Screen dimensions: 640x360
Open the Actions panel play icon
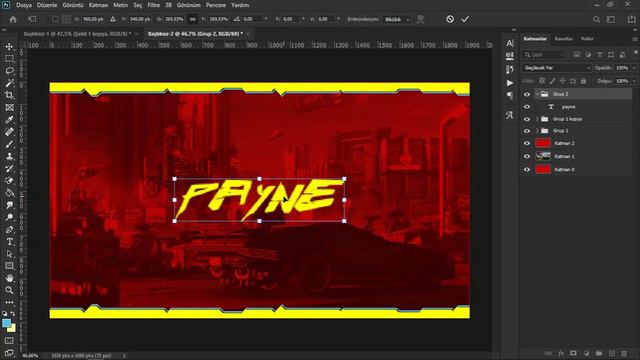click(510, 83)
